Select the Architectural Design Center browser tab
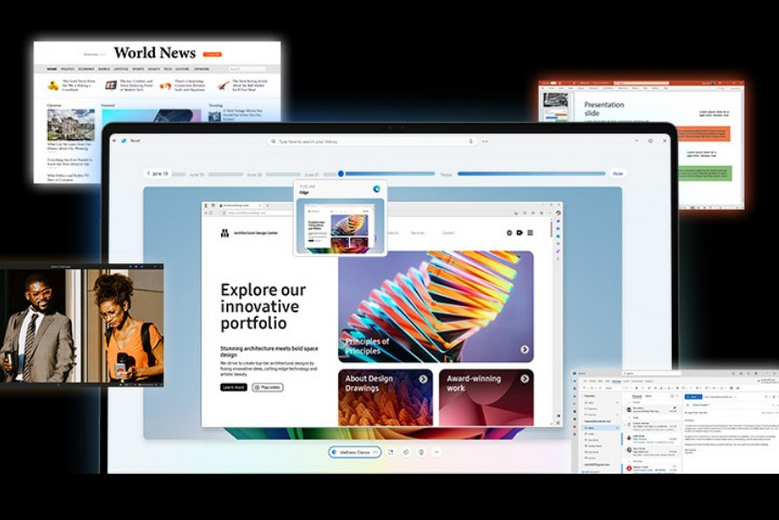Viewport: 779px width, 520px height. [x=239, y=205]
